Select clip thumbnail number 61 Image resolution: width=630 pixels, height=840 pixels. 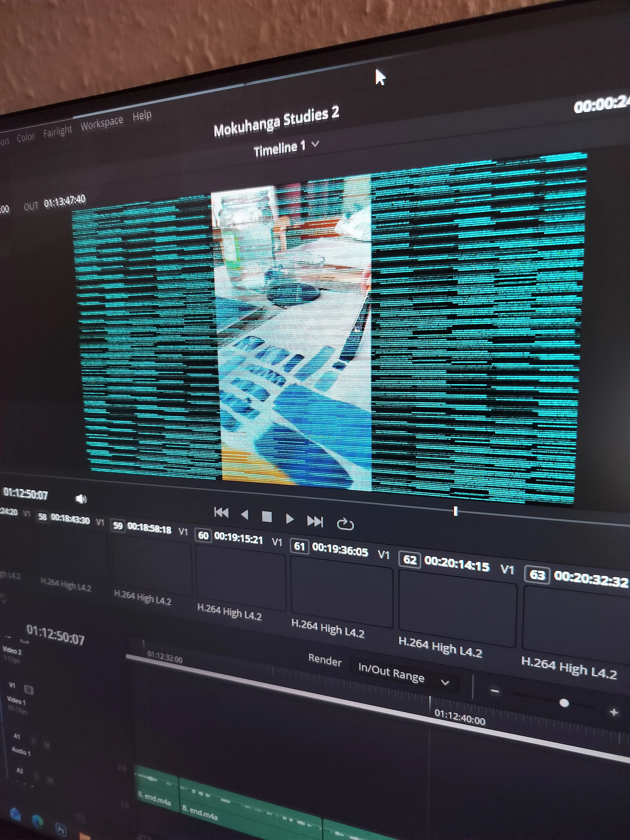(341, 591)
